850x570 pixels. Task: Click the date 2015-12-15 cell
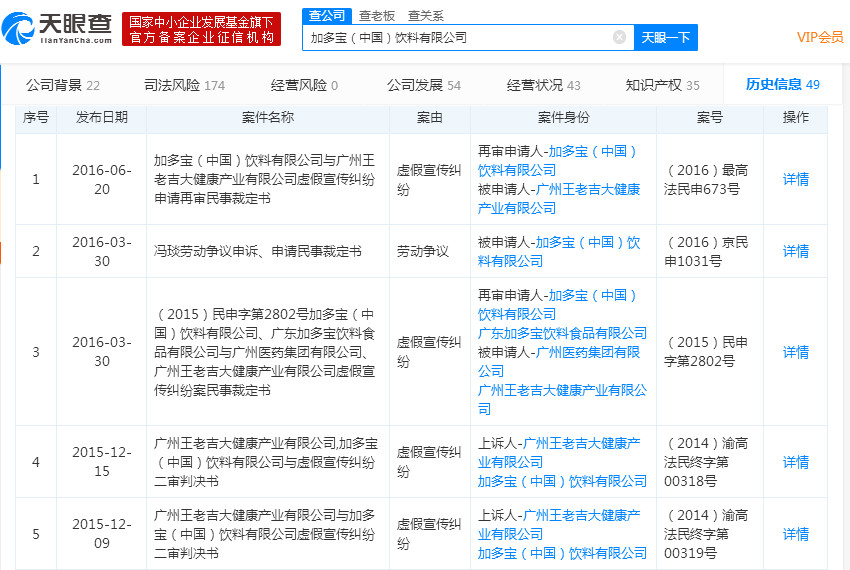[102, 462]
